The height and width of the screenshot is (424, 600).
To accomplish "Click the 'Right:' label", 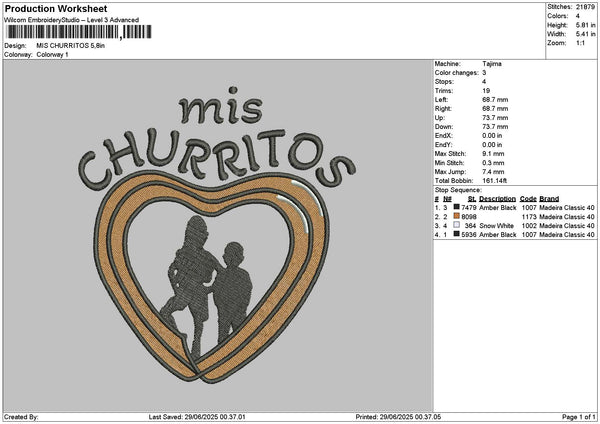I will click(443, 109).
